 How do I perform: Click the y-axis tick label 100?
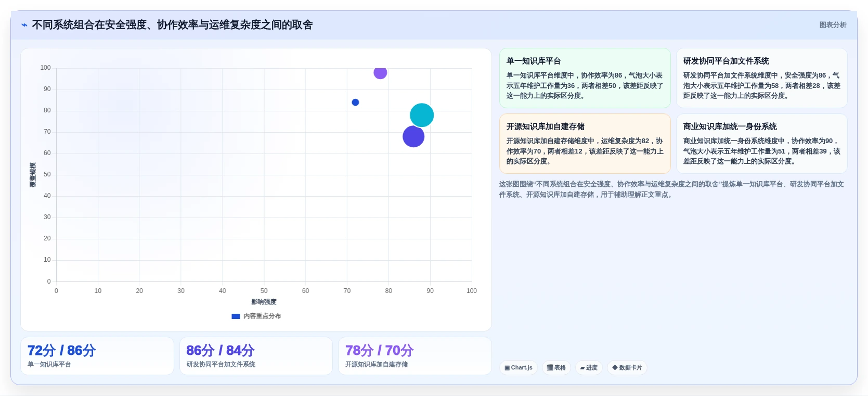(x=46, y=68)
